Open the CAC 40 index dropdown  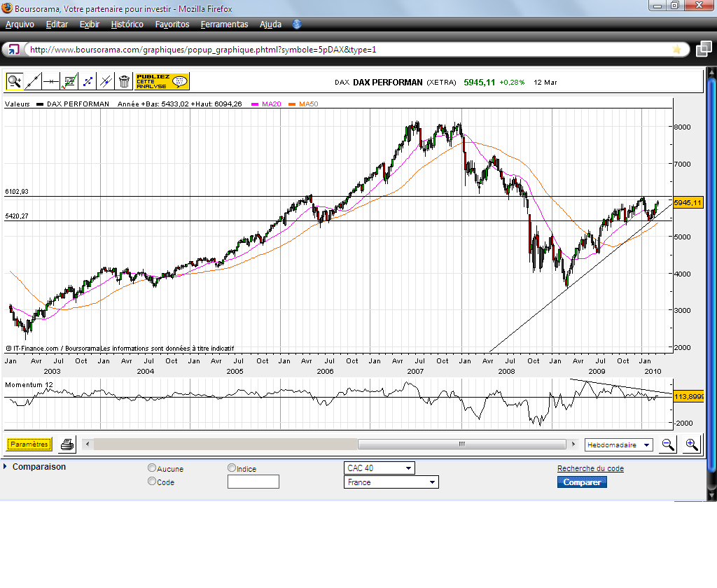point(379,468)
